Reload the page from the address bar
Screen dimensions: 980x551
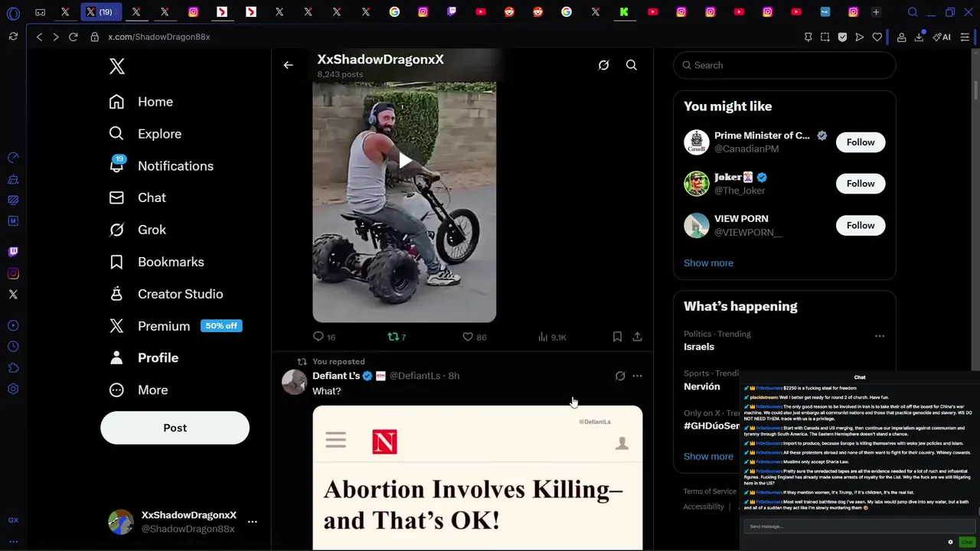pyautogui.click(x=73, y=37)
